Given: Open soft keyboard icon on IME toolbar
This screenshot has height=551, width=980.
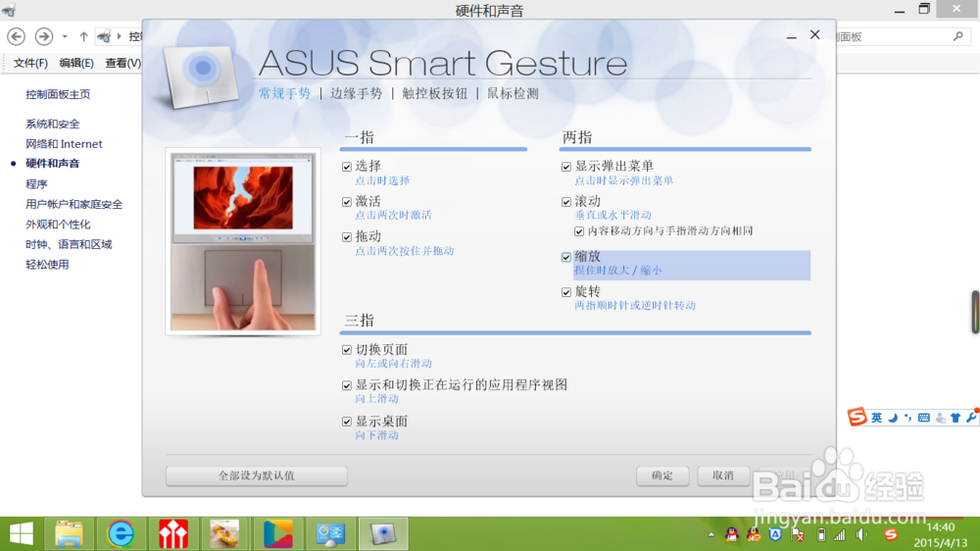Looking at the screenshot, I should pyautogui.click(x=924, y=418).
